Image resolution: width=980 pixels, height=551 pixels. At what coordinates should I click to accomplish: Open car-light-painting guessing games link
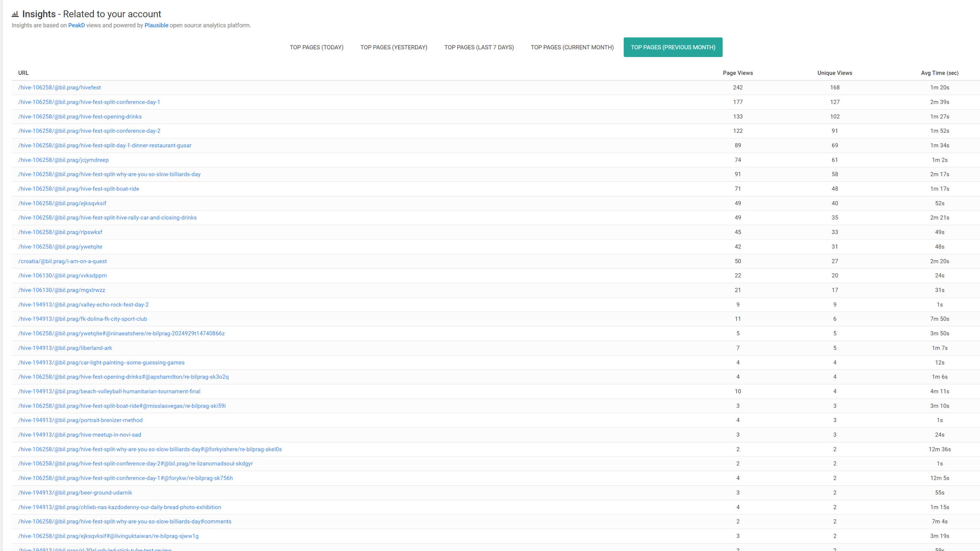click(101, 362)
